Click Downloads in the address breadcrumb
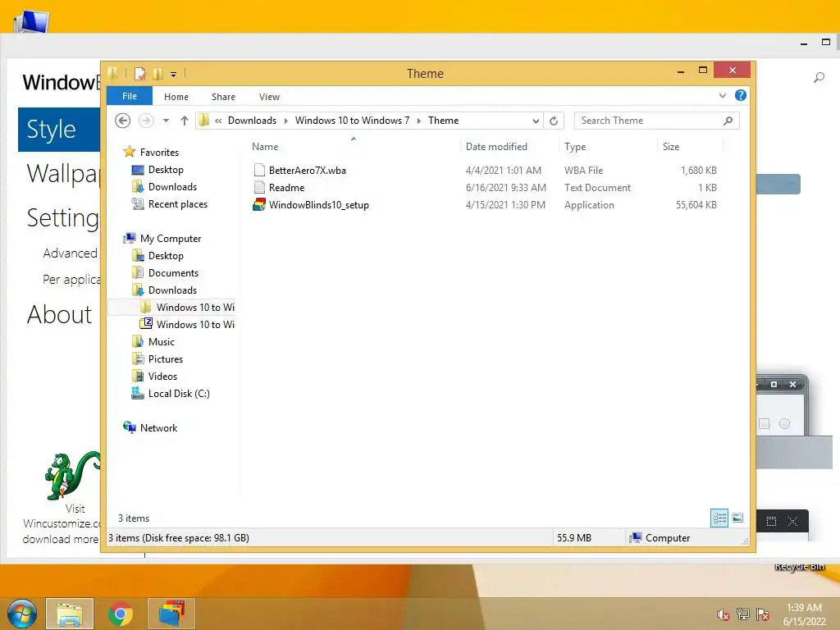Screen dimensions: 840x630 [x=252, y=121]
